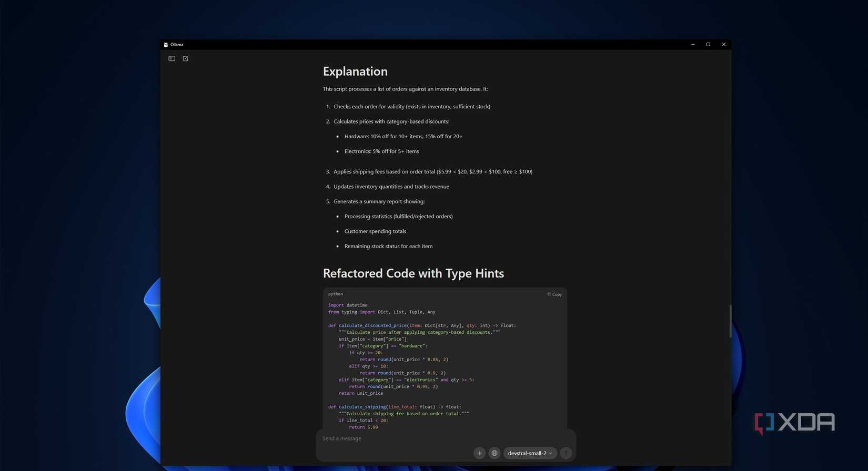Viewport: 868px width, 471px height.
Task: Click the calculate_discounted_price function definition line
Action: point(422,325)
